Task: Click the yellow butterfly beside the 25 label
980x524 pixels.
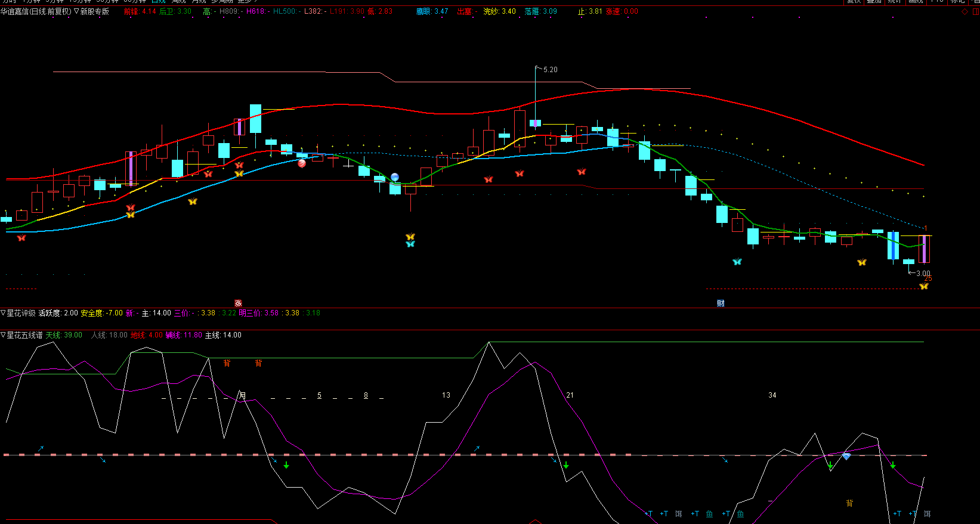Action: 924,286
